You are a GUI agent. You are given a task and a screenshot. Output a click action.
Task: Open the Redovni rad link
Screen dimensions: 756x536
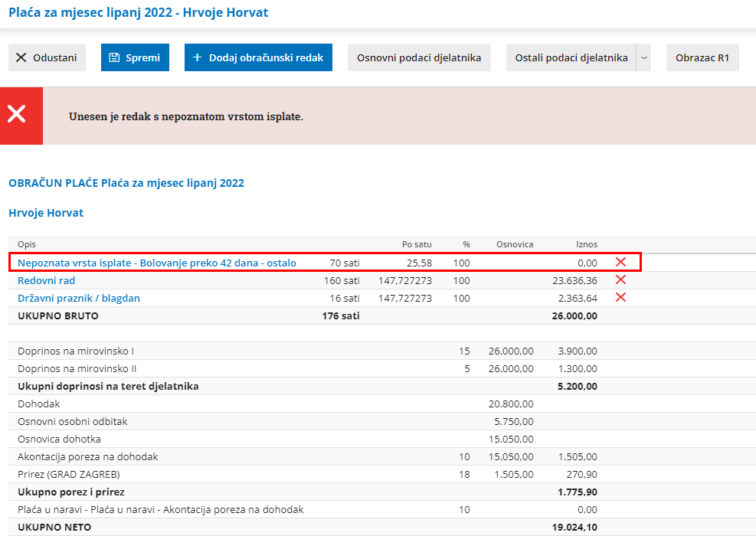[x=46, y=280]
